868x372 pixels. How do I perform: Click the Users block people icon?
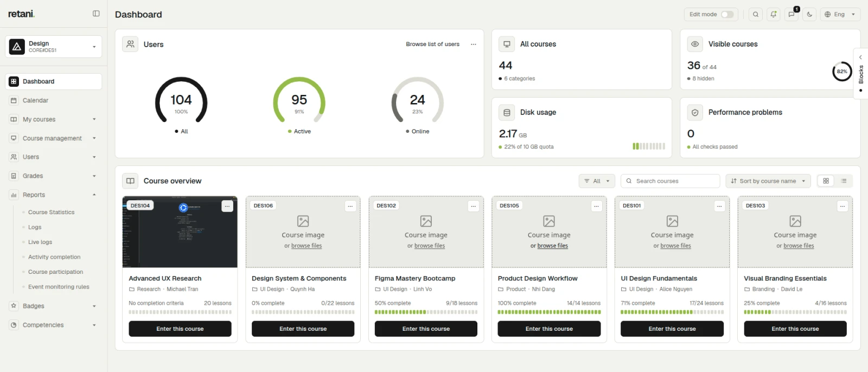click(130, 44)
